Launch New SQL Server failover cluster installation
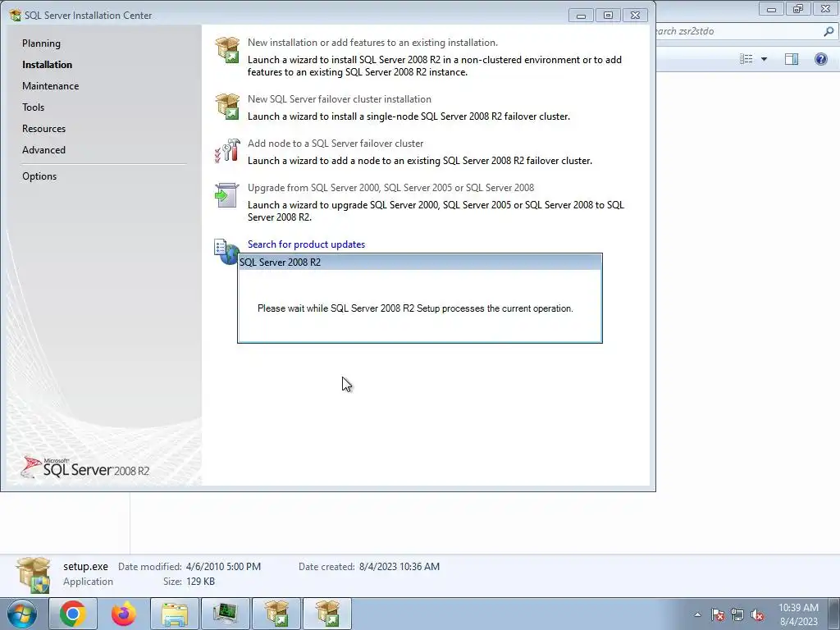Screen dimensions: 840x630 339,99
